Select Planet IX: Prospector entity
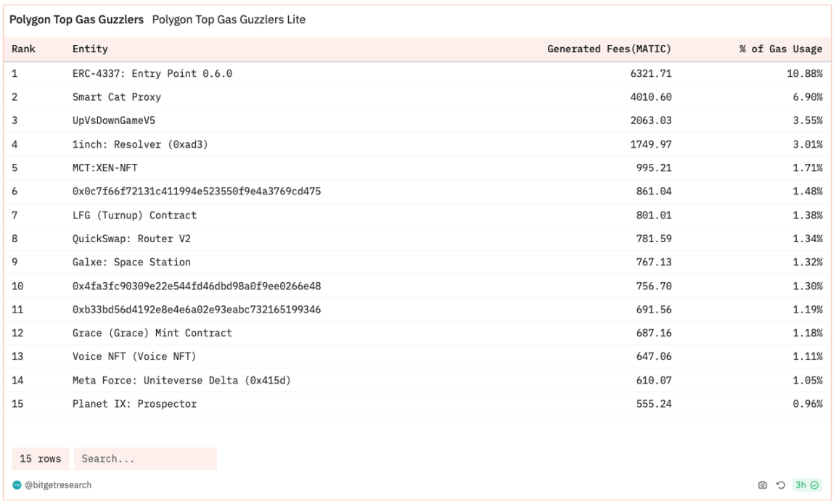 (134, 404)
